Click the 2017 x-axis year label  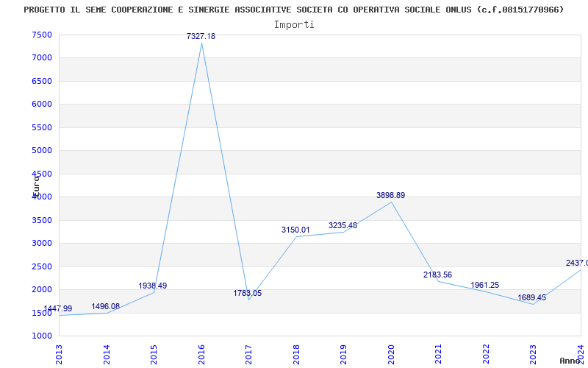click(x=248, y=355)
